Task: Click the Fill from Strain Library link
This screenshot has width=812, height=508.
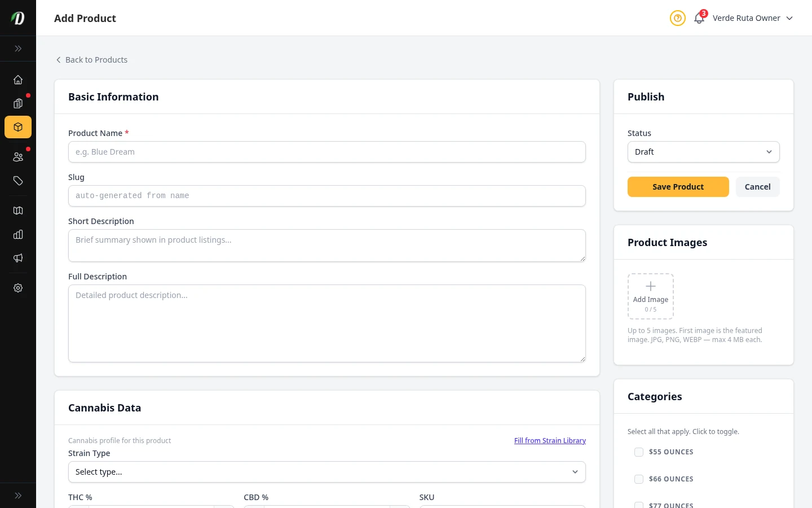Action: tap(550, 440)
